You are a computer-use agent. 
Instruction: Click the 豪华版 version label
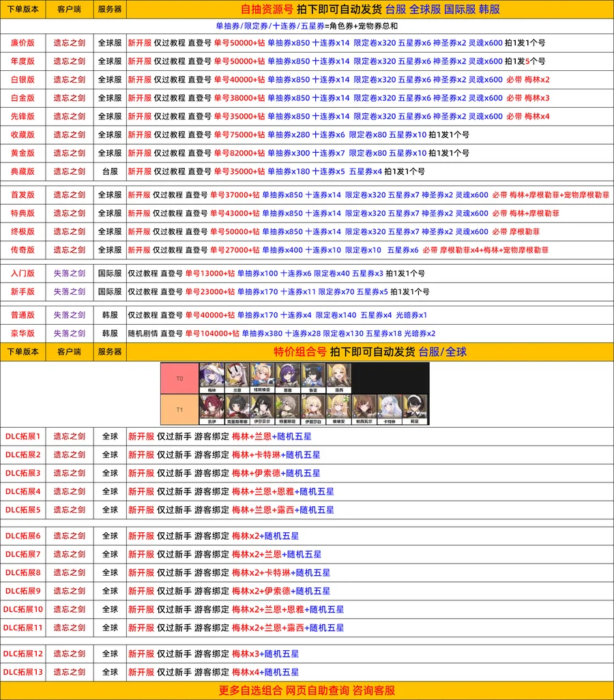[x=23, y=334]
